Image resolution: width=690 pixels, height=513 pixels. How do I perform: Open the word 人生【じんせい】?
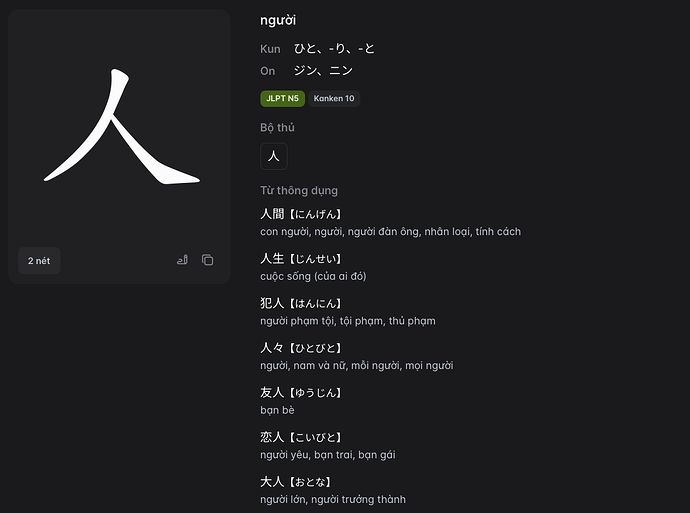tap(302, 259)
